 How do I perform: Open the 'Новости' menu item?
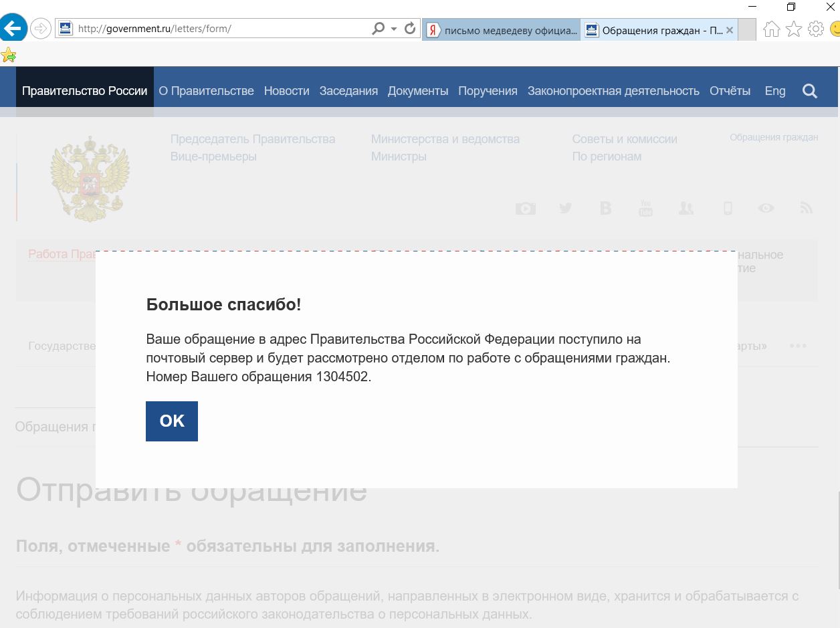(x=286, y=91)
